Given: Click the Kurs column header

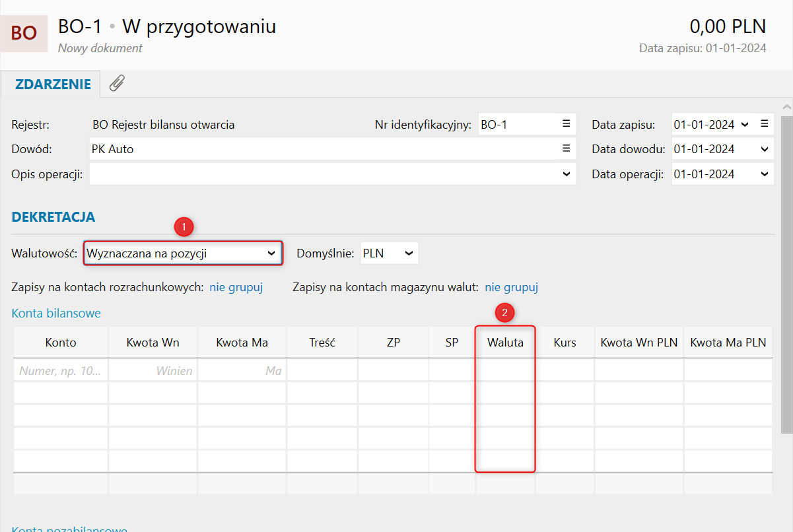Looking at the screenshot, I should [x=565, y=343].
